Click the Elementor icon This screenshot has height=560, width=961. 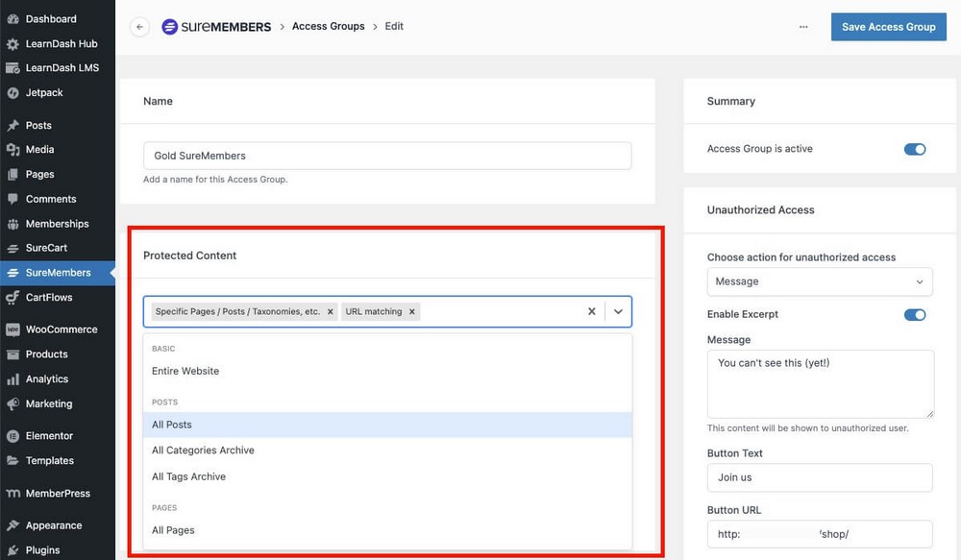tap(12, 436)
